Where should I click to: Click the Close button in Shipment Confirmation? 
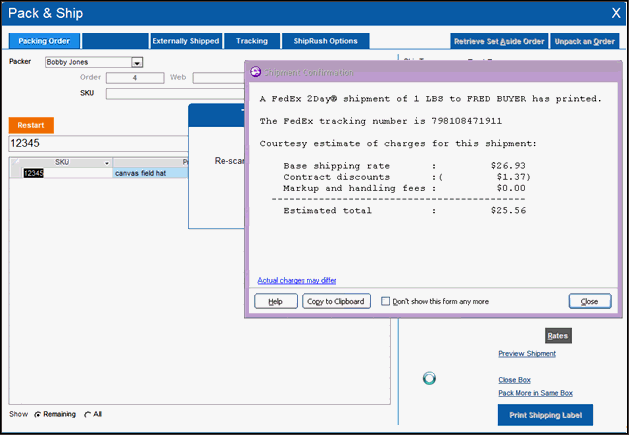point(589,301)
